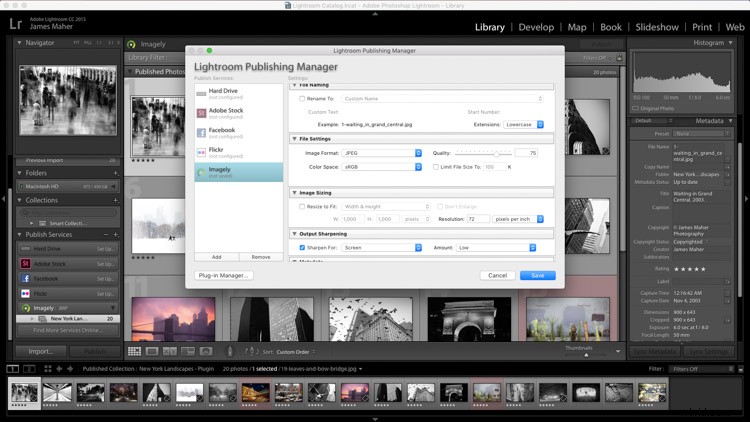This screenshot has height=422, width=750.
Task: Select Grid view icon in toolbar
Action: pyautogui.click(x=134, y=352)
